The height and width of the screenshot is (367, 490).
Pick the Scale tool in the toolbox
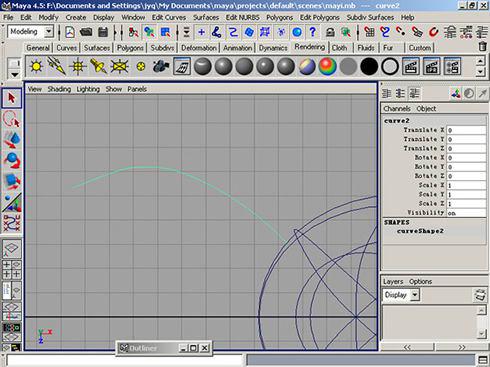pos(12,181)
